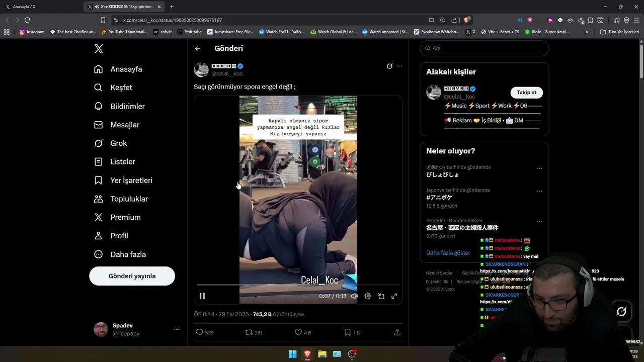Open Listeler in the sidebar

[x=115, y=161]
